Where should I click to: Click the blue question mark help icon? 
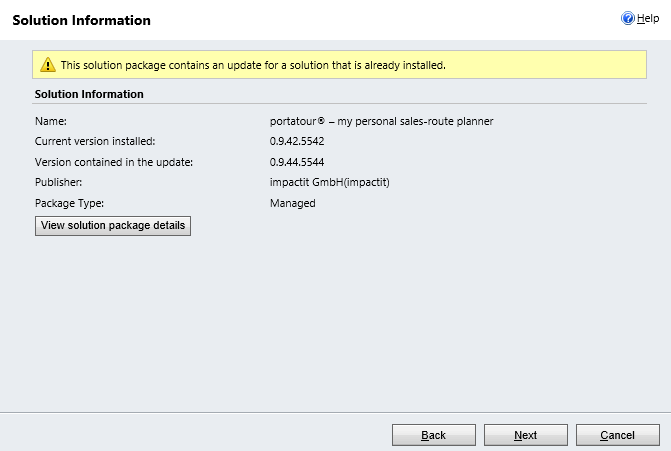[628, 18]
